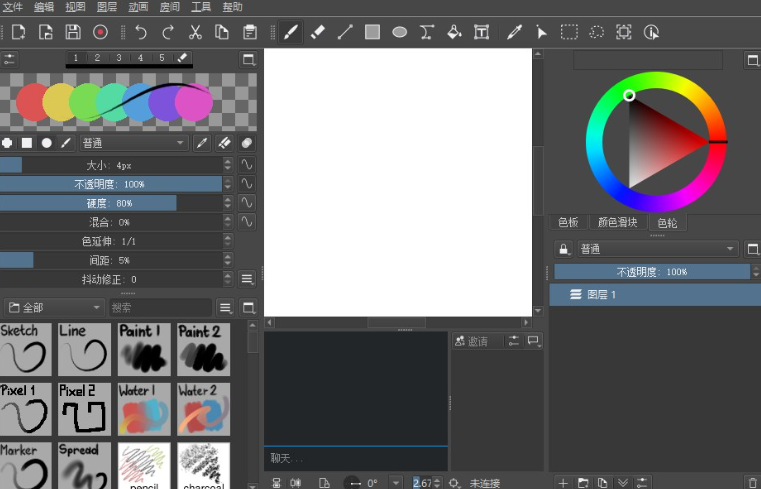Viewport: 761px width, 489px height.
Task: Open the 工具 menu
Action: (201, 7)
